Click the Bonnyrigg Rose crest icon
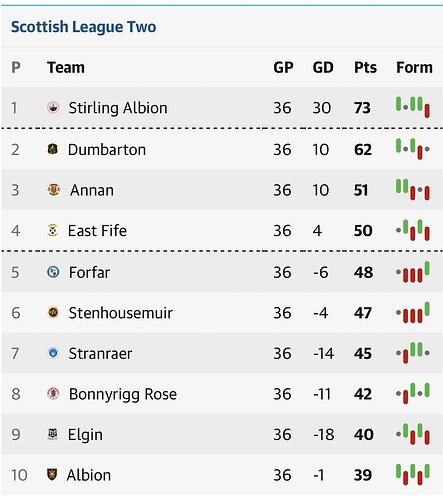The image size is (443, 500). point(53,394)
